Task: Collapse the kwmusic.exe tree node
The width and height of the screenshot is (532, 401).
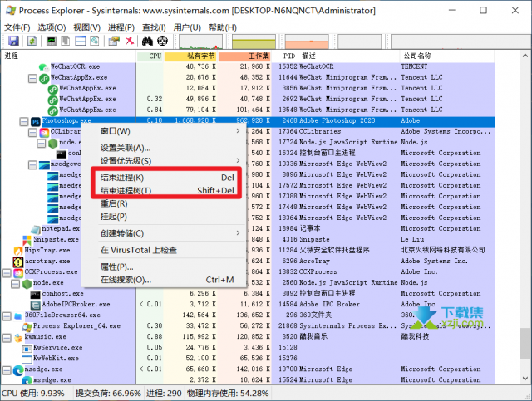Action: (x=7, y=338)
